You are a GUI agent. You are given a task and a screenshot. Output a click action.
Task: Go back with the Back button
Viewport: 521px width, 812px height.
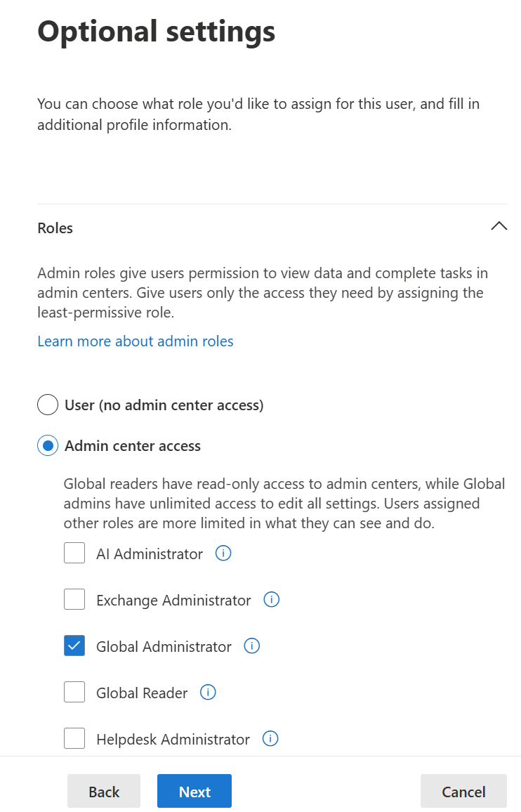point(104,792)
